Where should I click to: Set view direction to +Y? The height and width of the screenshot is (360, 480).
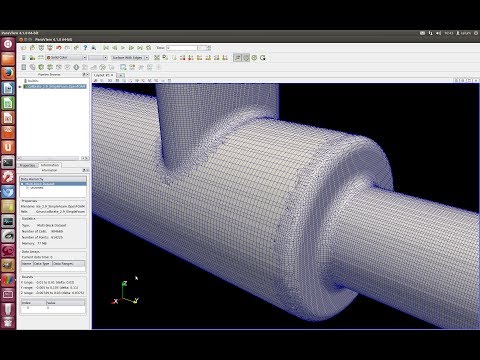click(200, 58)
